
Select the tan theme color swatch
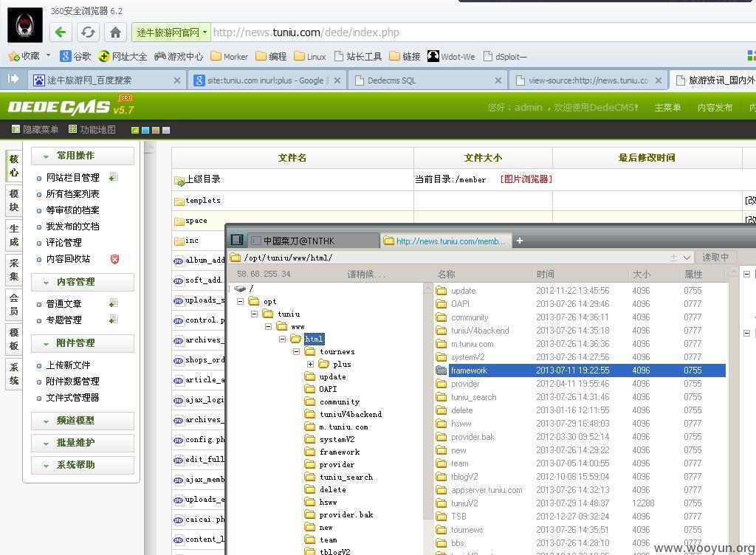tap(156, 130)
